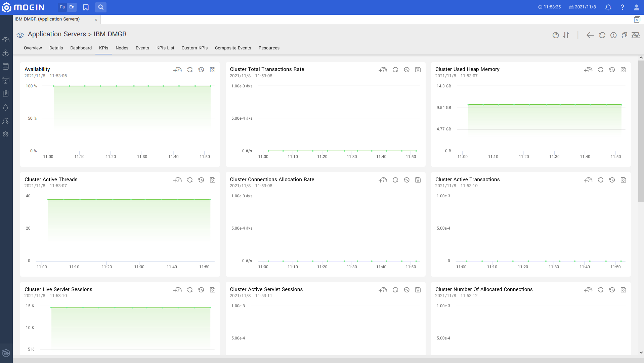This screenshot has height=363, width=644.
Task: Open the reports clipboard icon in sidebar
Action: (6, 94)
